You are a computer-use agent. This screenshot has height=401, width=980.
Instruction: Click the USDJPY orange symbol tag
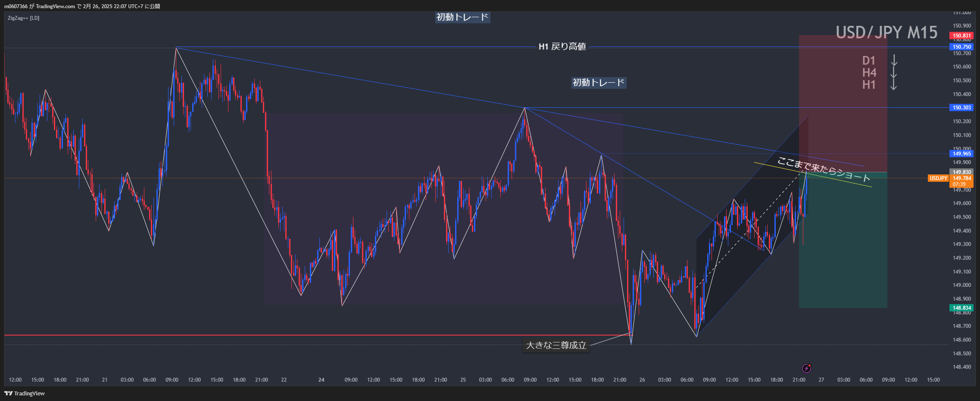[x=938, y=178]
